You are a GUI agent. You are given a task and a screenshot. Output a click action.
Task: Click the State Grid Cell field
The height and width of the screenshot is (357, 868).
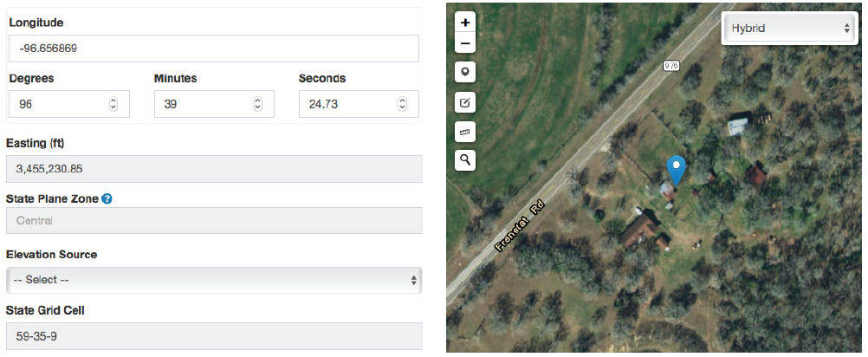pyautogui.click(x=213, y=336)
